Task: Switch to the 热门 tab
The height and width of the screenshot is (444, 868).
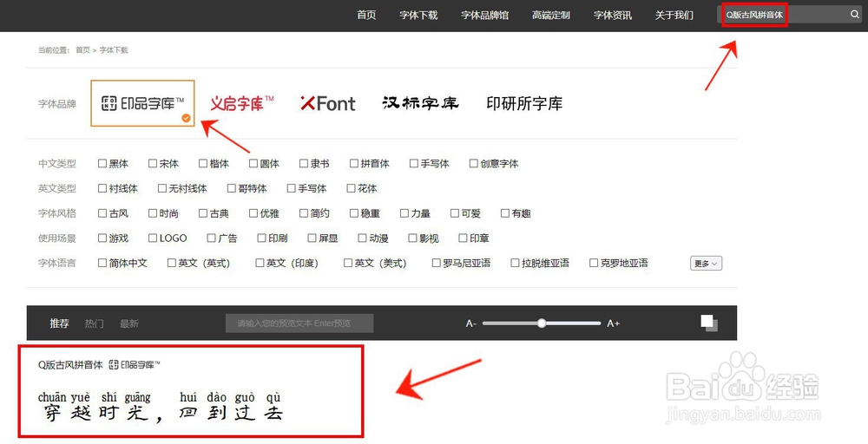Action: pyautogui.click(x=94, y=323)
